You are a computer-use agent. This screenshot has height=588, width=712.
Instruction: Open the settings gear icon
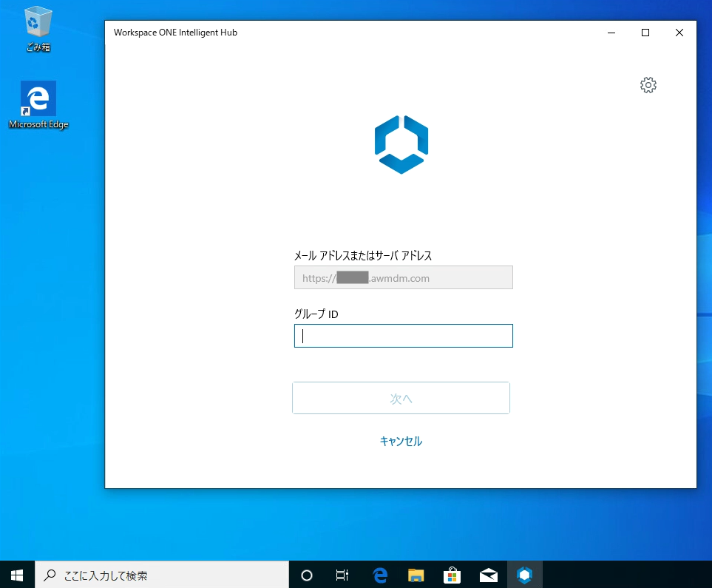648,84
